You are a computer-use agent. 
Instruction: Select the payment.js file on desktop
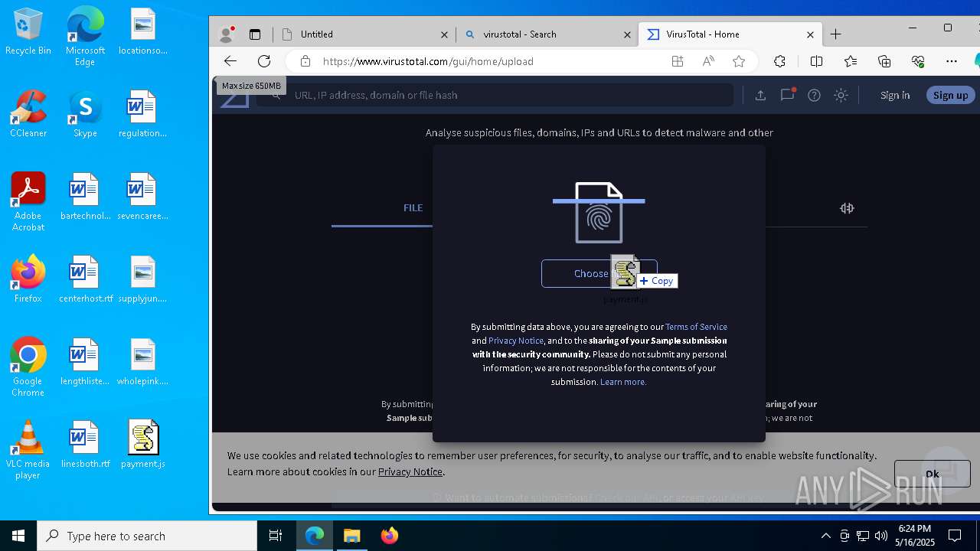tap(143, 445)
